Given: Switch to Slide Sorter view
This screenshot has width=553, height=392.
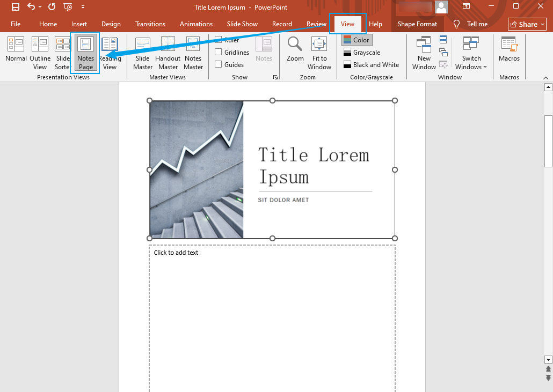Looking at the screenshot, I should pyautogui.click(x=62, y=53).
